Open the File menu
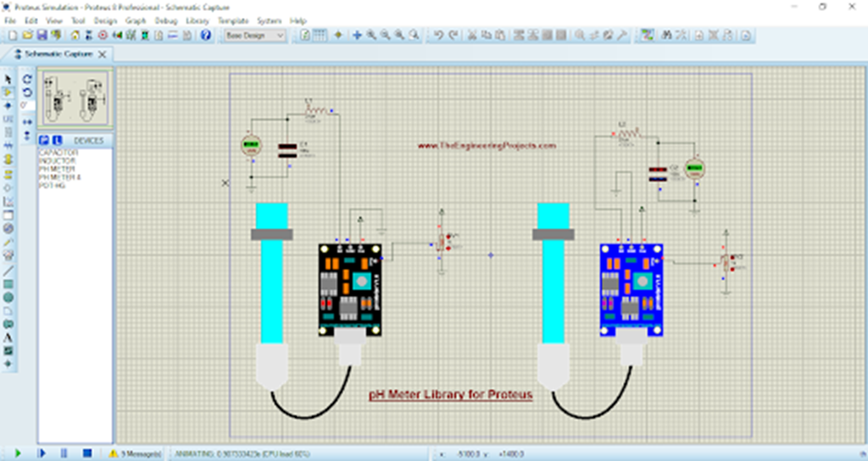 [10, 20]
